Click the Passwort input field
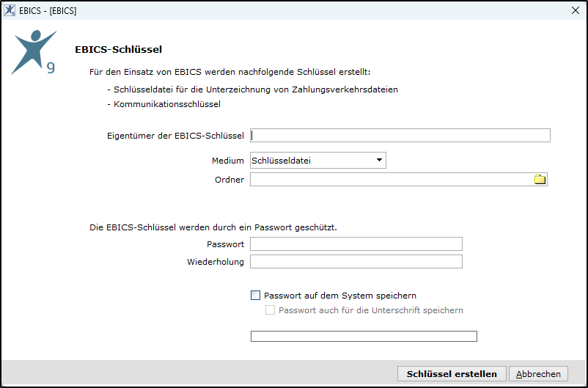This screenshot has width=588, height=388. click(x=356, y=244)
